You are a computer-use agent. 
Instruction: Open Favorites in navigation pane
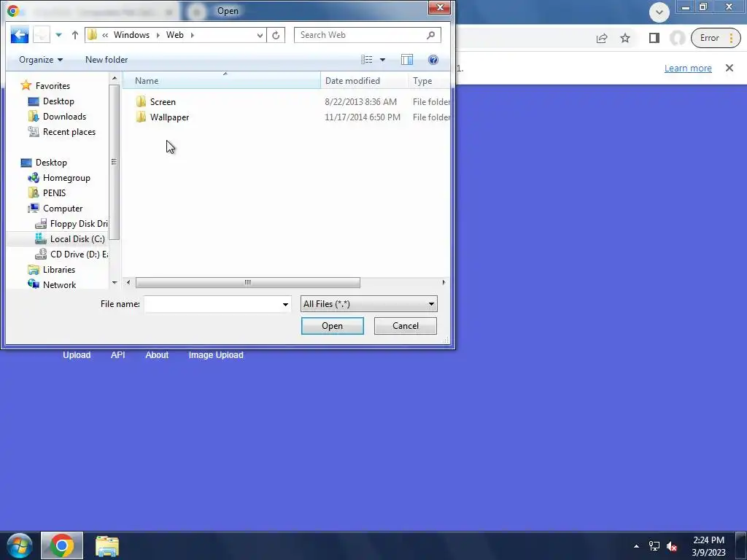tap(53, 86)
